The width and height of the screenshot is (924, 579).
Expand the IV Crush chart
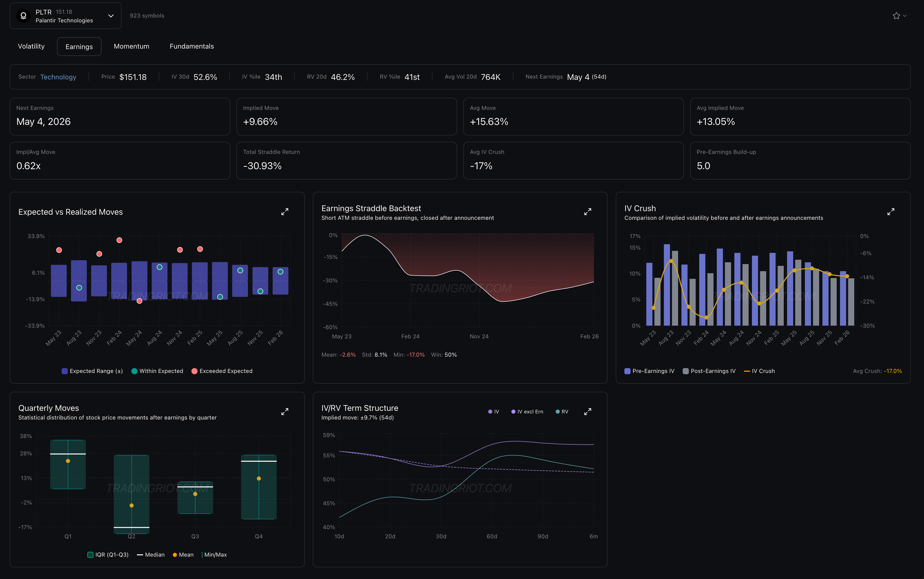891,212
